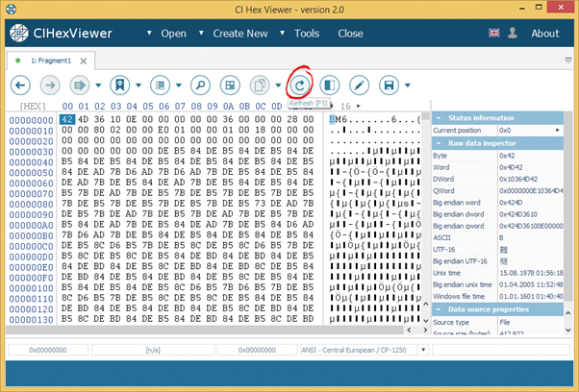Open the tab list dropdown at right
579x392 pixels.
[x=568, y=61]
